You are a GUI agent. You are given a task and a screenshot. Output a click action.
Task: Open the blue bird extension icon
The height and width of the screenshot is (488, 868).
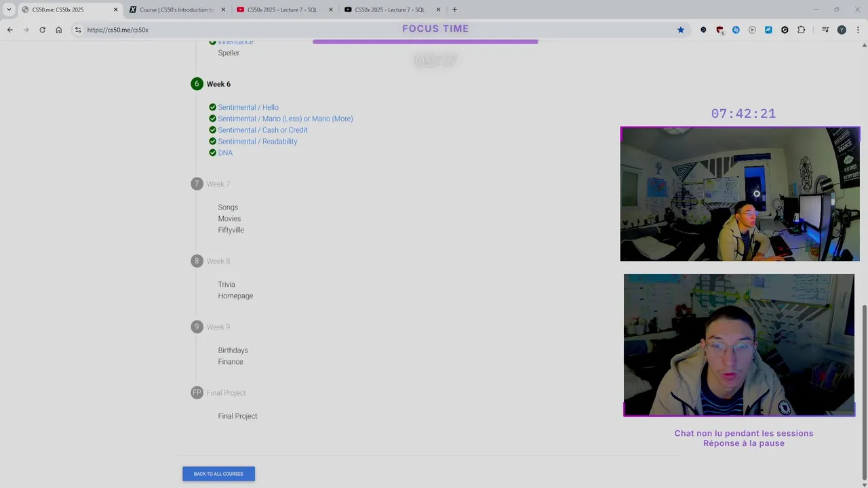click(768, 30)
